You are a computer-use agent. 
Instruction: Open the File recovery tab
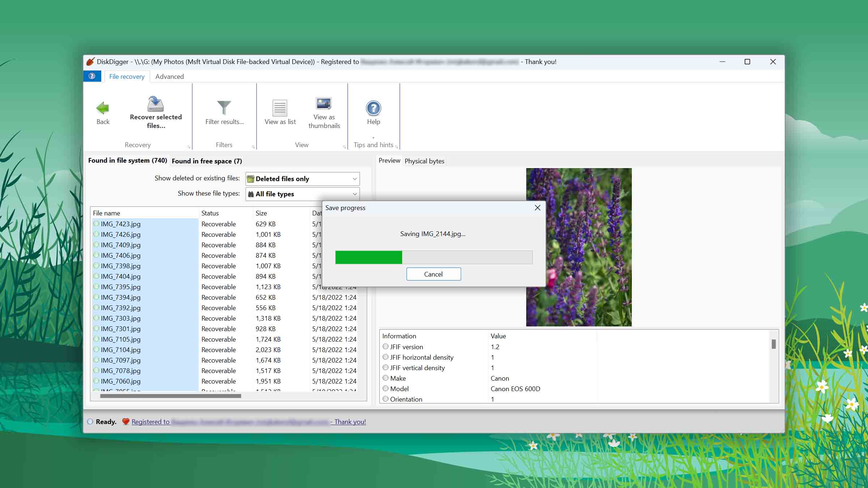tap(126, 76)
